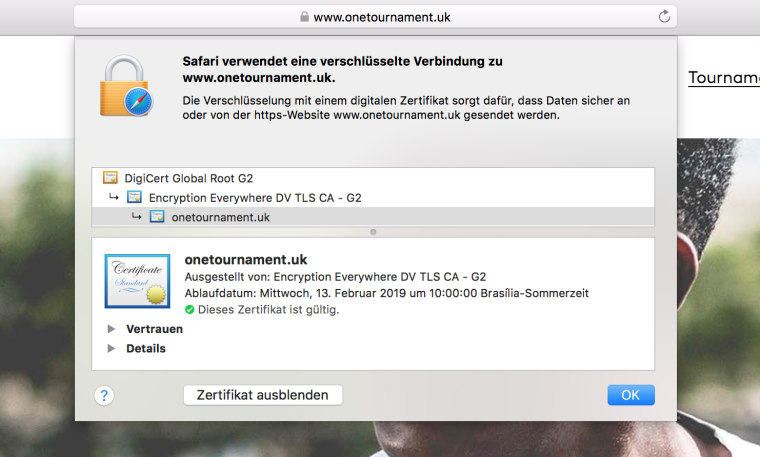Confirm the dialog with OK
The height and width of the screenshot is (457, 760).
(630, 395)
